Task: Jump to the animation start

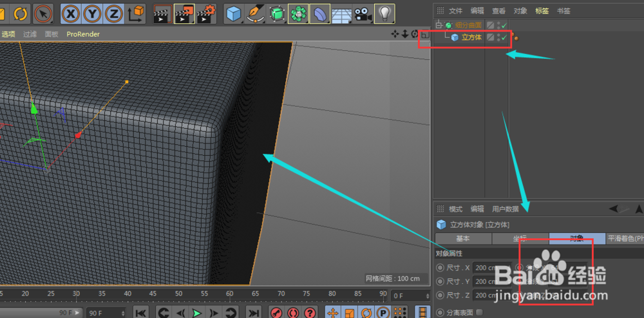Action: pyautogui.click(x=140, y=313)
